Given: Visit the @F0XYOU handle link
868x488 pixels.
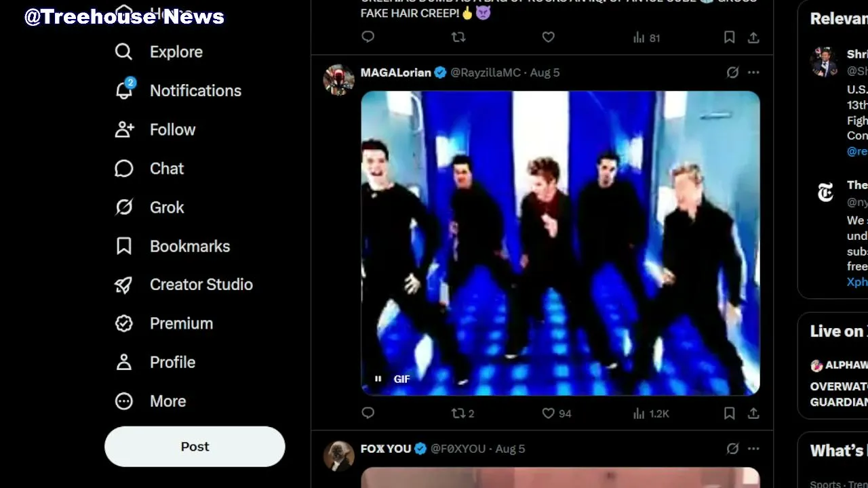Looking at the screenshot, I should [458, 449].
